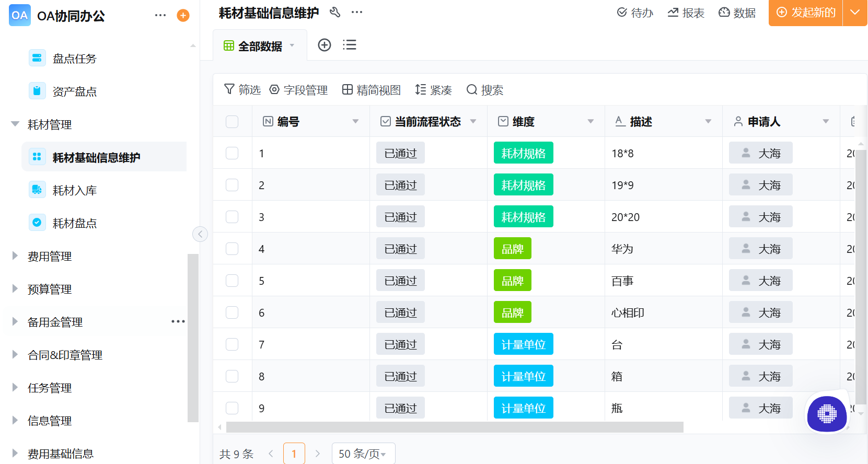The image size is (868, 464).
Task: Click the 品牌 tag in row 4
Action: coord(513,249)
